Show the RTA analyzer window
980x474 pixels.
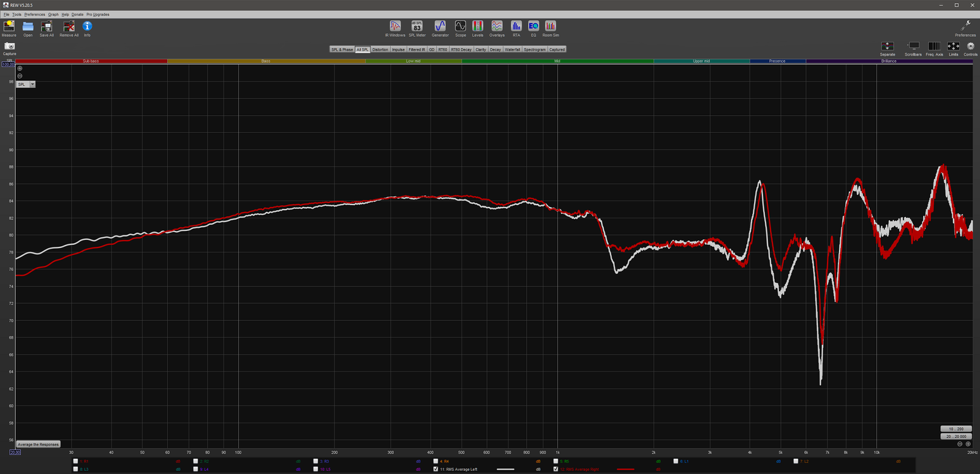[516, 26]
